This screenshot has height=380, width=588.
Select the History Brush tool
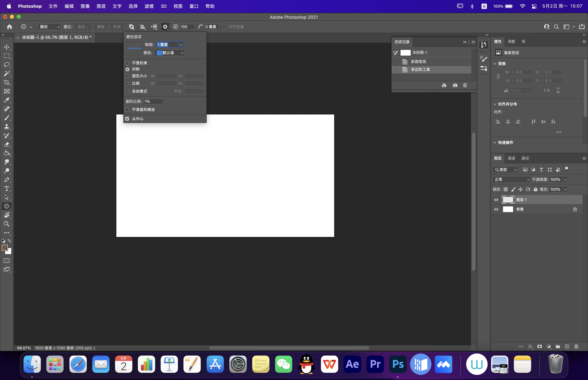click(7, 135)
